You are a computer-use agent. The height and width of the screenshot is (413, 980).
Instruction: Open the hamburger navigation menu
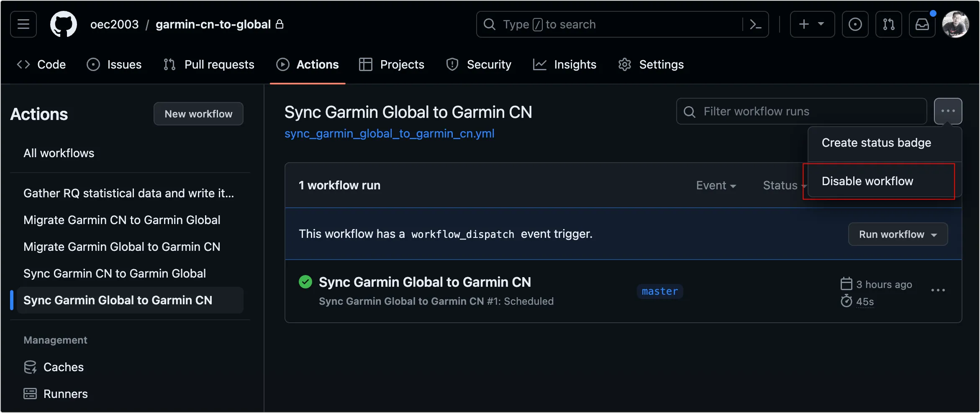click(x=23, y=24)
